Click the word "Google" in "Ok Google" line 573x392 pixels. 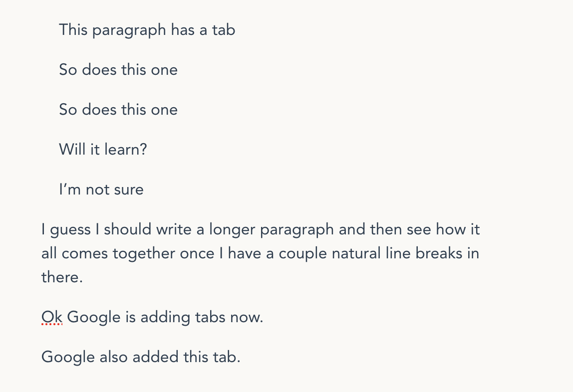(93, 318)
